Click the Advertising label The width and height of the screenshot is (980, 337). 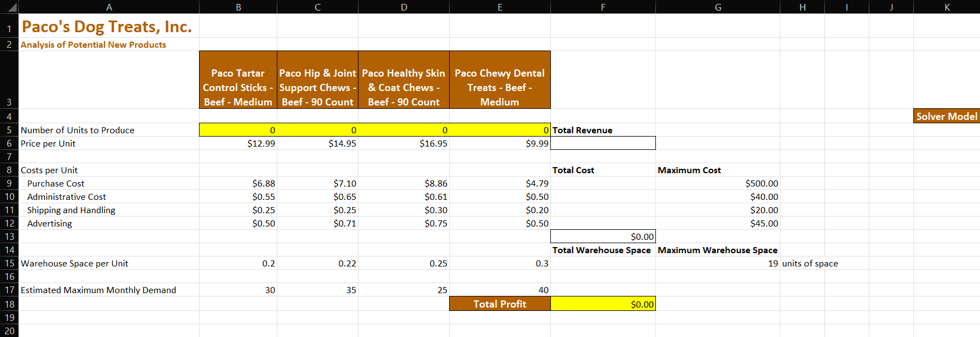[x=49, y=223]
